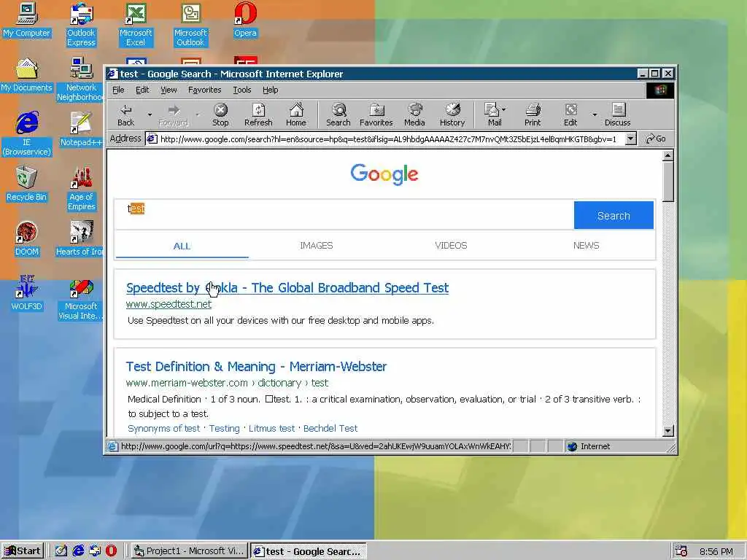Click the Go button
Screen dimensions: 747x560
pyautogui.click(x=656, y=139)
